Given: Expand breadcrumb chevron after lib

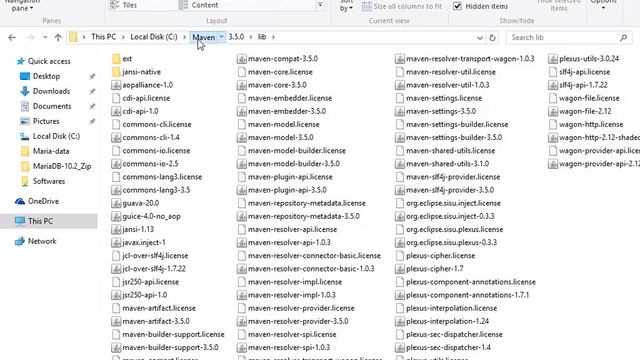Looking at the screenshot, I should coord(273,37).
